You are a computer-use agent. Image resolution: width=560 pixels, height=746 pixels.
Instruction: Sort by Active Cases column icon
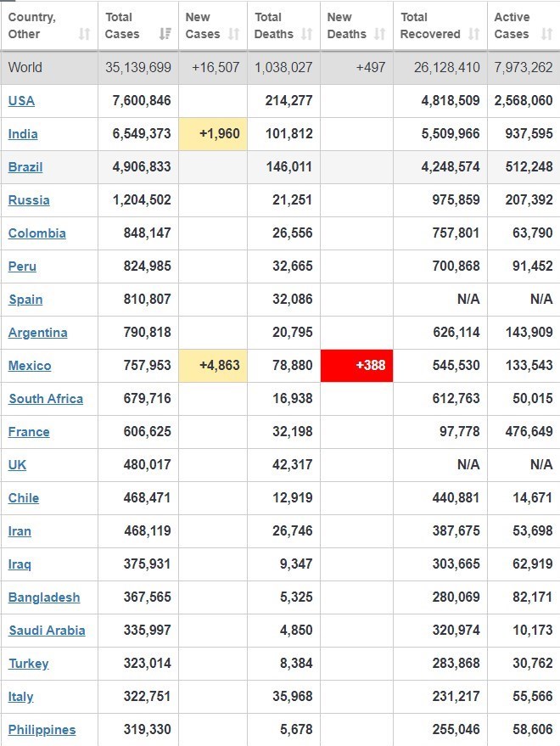pyautogui.click(x=546, y=34)
